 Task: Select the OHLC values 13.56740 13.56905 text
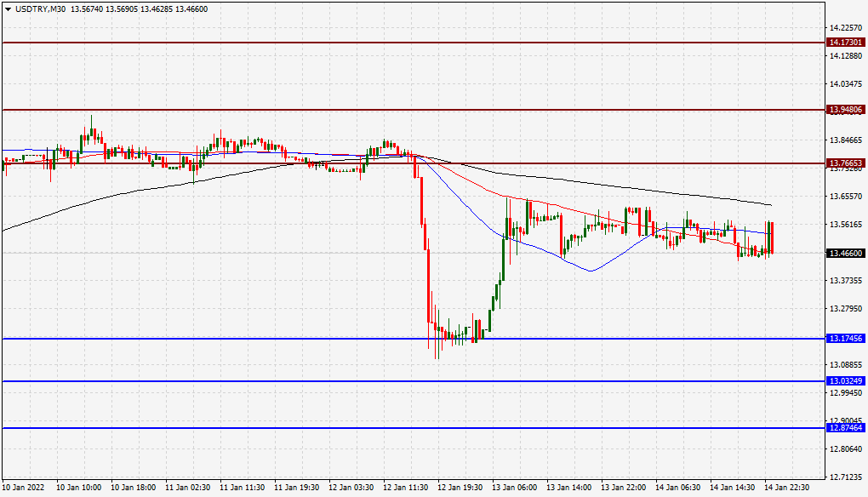104,9
